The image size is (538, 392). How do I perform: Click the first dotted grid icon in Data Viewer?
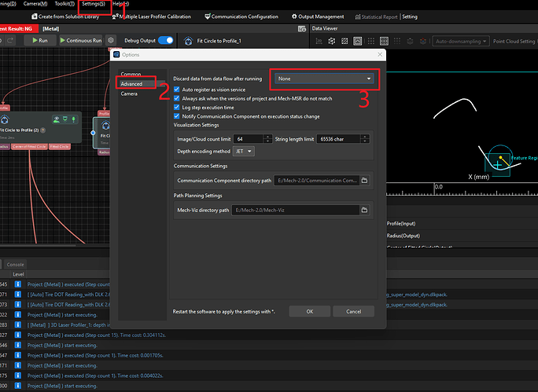[x=371, y=41]
